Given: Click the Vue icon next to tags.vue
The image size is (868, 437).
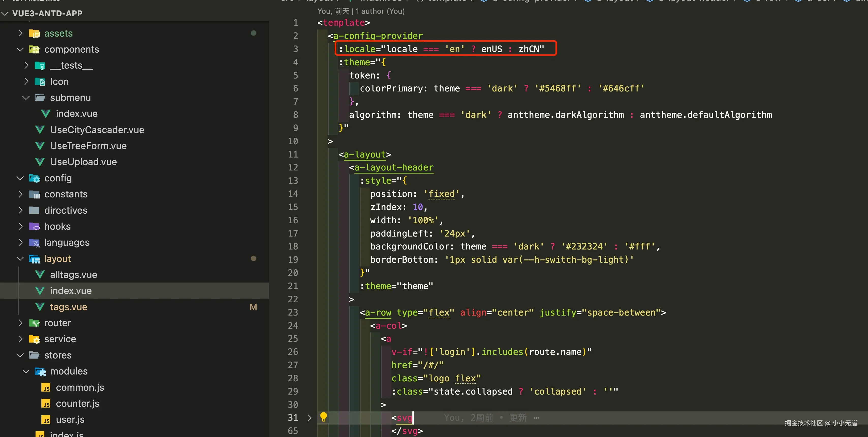Looking at the screenshot, I should point(40,307).
